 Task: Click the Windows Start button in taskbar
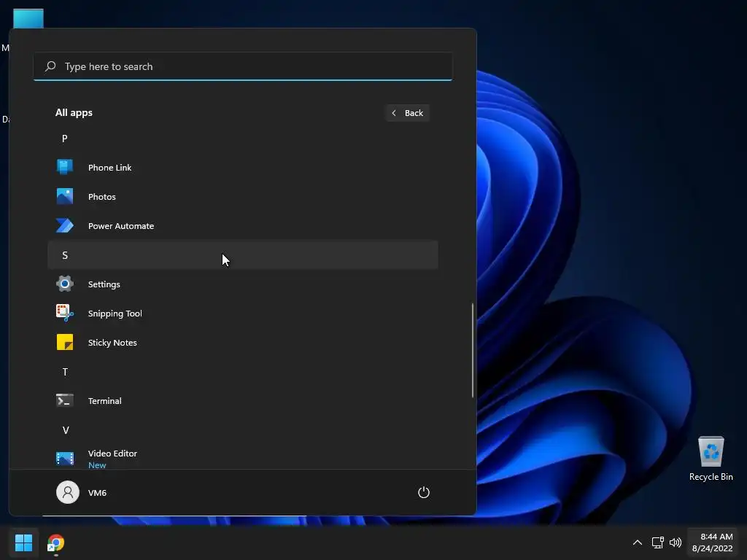[x=23, y=542]
